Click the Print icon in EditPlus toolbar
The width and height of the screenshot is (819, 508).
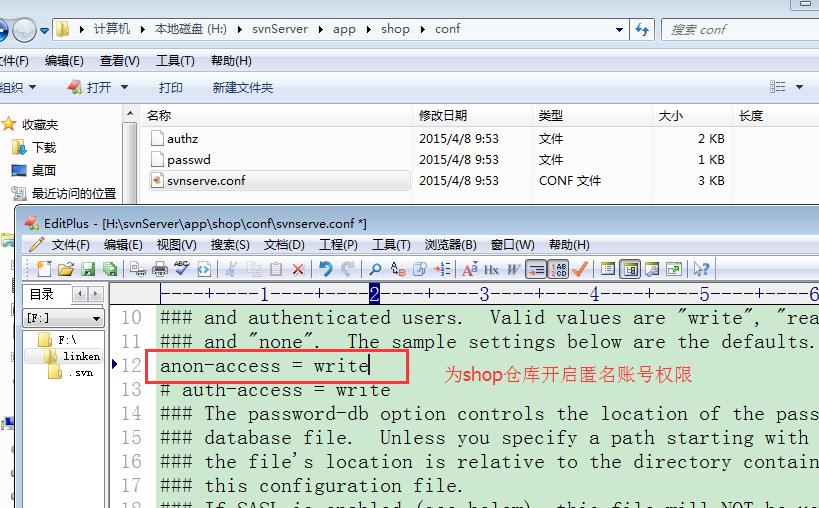[x=160, y=269]
